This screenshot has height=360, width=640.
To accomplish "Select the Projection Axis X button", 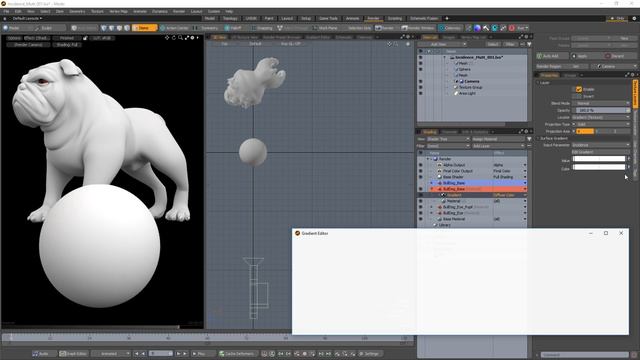I will pyautogui.click(x=584, y=131).
